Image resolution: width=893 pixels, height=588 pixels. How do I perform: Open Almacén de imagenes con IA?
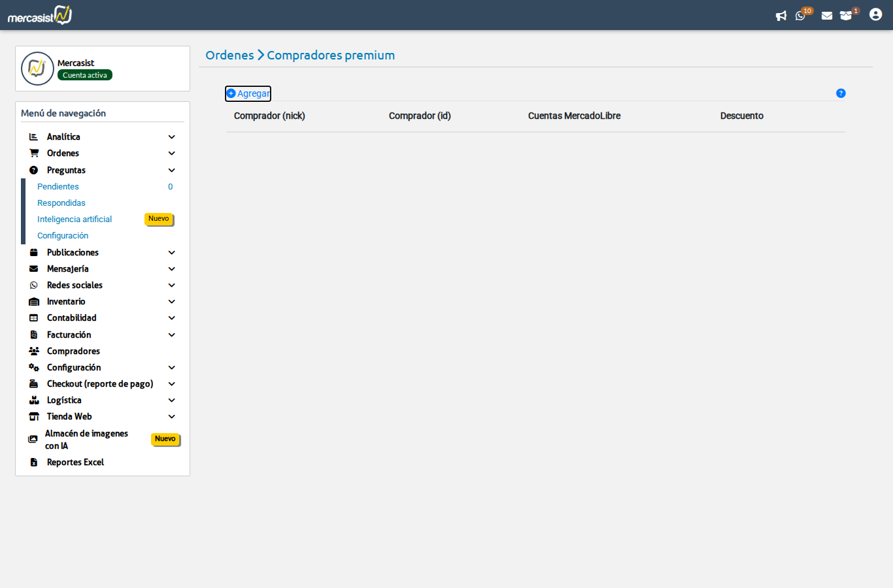click(86, 440)
